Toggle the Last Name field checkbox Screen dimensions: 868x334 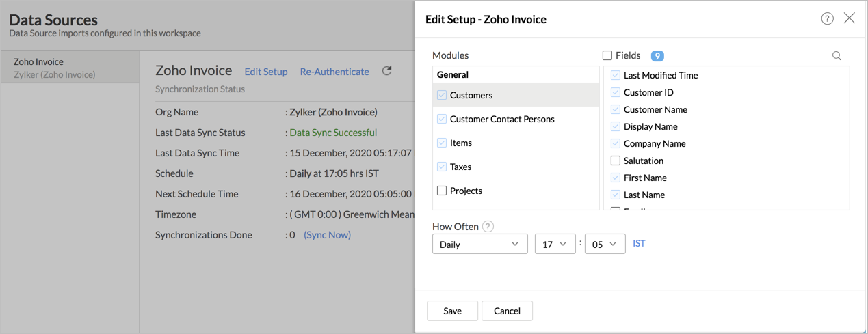pos(616,195)
